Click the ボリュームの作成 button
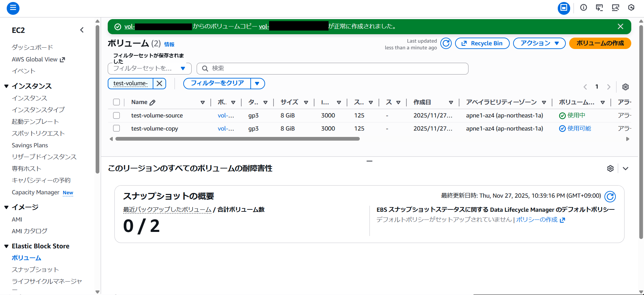The width and height of the screenshot is (644, 295). pyautogui.click(x=600, y=43)
